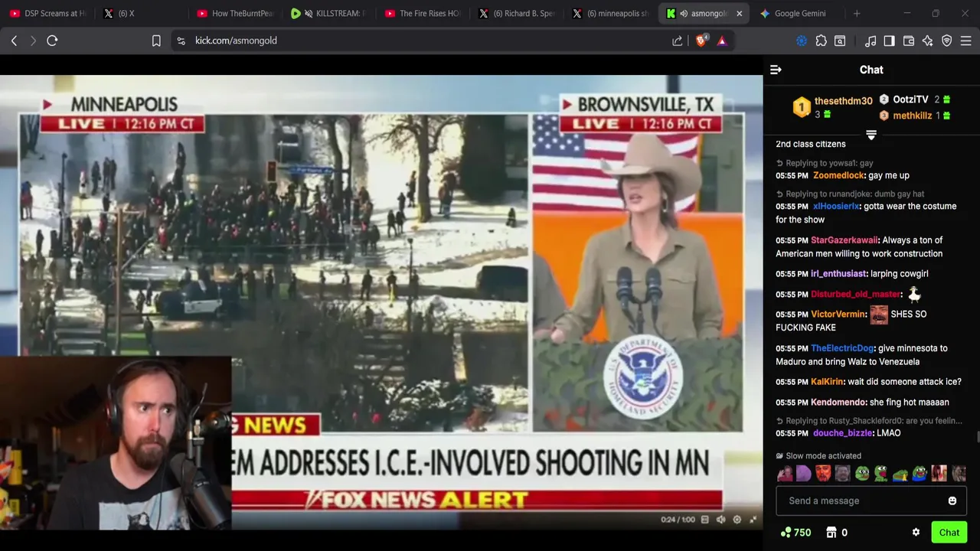Image resolution: width=980 pixels, height=551 pixels.
Task: Open the Brave Wallet icon
Action: (909, 41)
